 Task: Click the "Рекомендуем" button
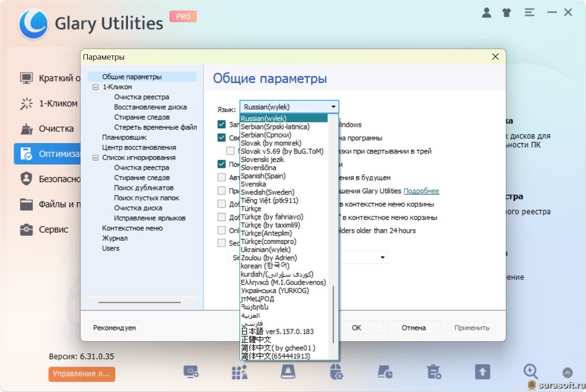(x=115, y=328)
